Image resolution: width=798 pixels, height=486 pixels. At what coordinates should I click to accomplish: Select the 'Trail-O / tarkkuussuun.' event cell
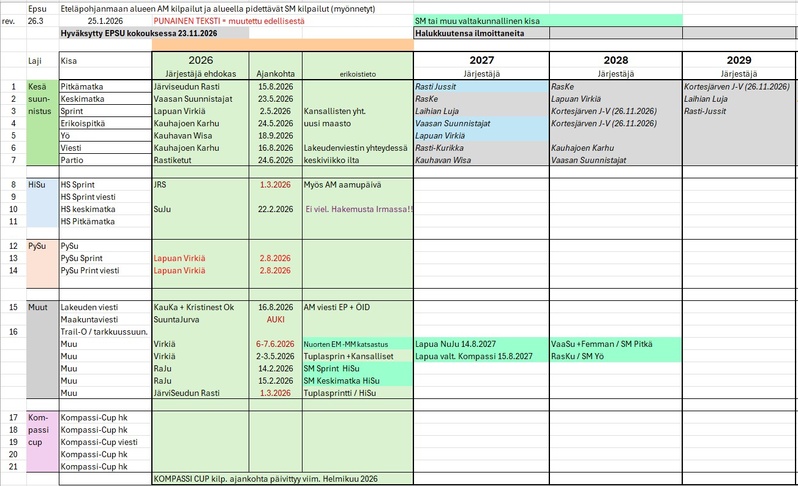tap(105, 332)
